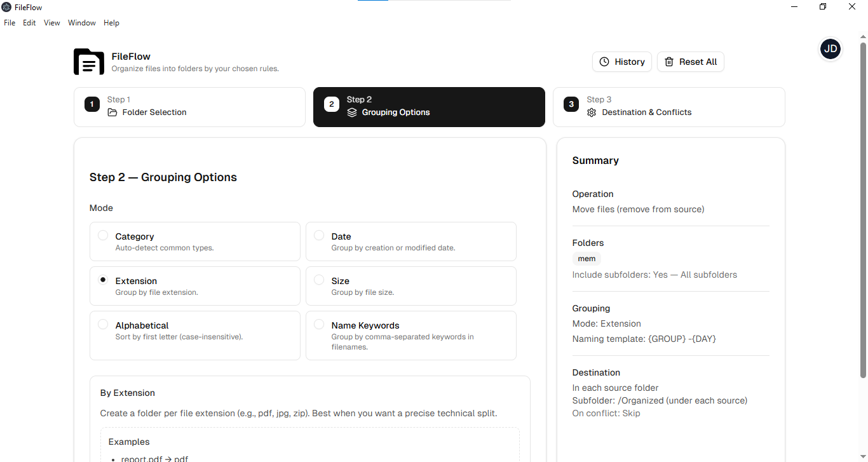Click the mem folder tag in Summary

587,259
